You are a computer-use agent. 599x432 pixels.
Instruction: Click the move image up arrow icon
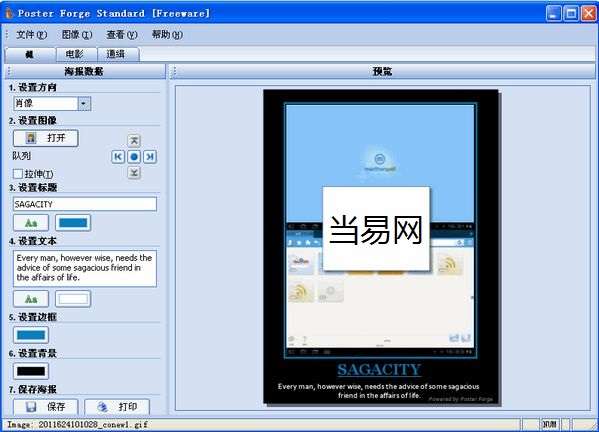click(x=134, y=141)
